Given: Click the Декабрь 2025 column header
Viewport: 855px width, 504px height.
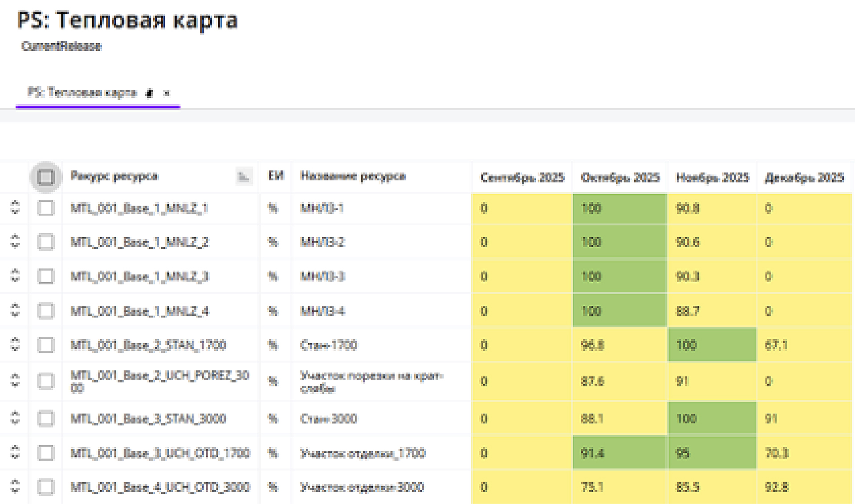Looking at the screenshot, I should (x=804, y=177).
